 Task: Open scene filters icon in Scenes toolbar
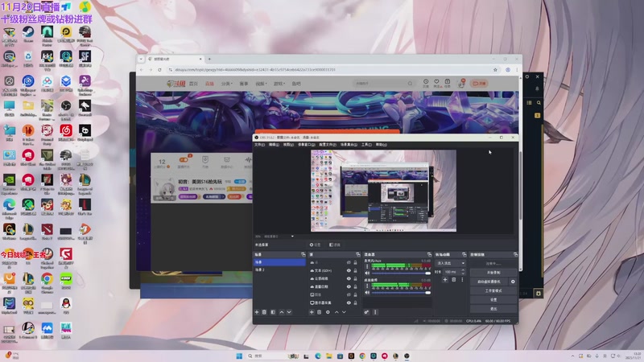pyautogui.click(x=273, y=312)
